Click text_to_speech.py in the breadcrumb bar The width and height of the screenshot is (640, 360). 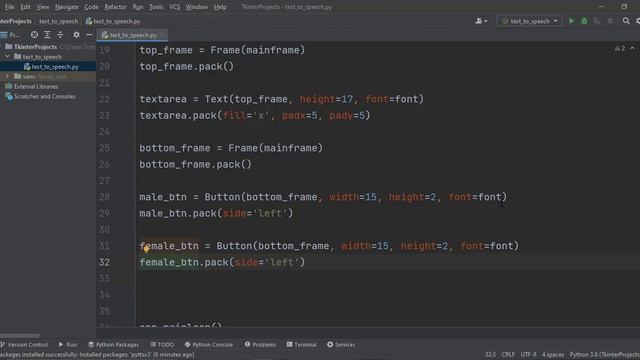(113, 21)
